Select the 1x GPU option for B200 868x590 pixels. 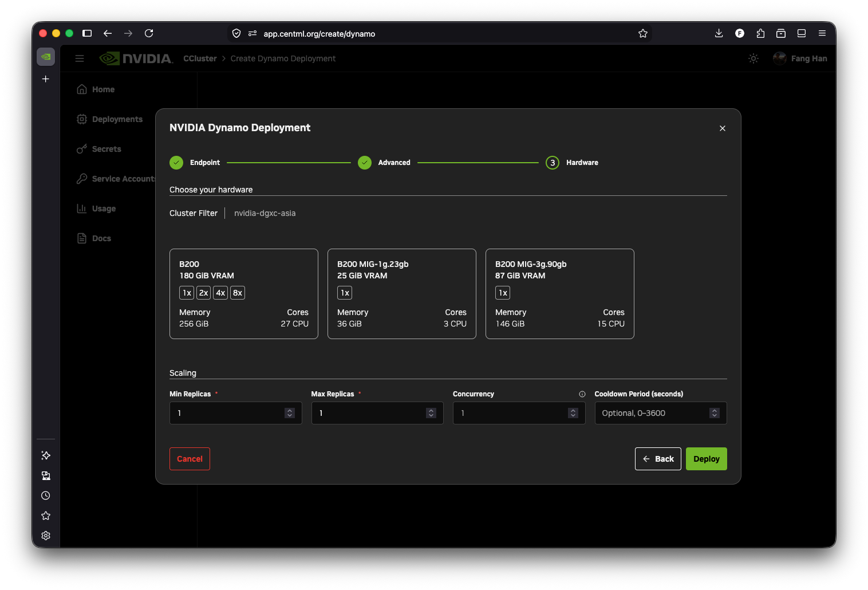(187, 293)
